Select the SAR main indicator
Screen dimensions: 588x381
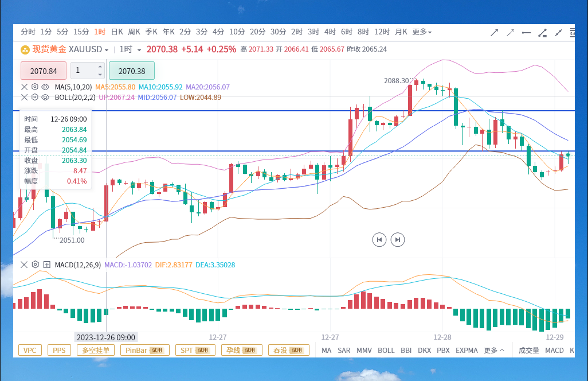point(344,350)
